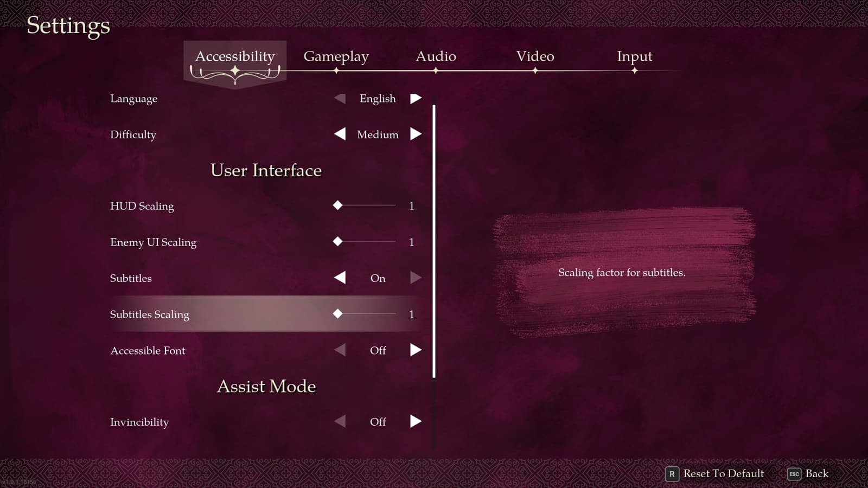This screenshot has height=488, width=868.
Task: Select the Invincibility label
Action: click(x=139, y=422)
